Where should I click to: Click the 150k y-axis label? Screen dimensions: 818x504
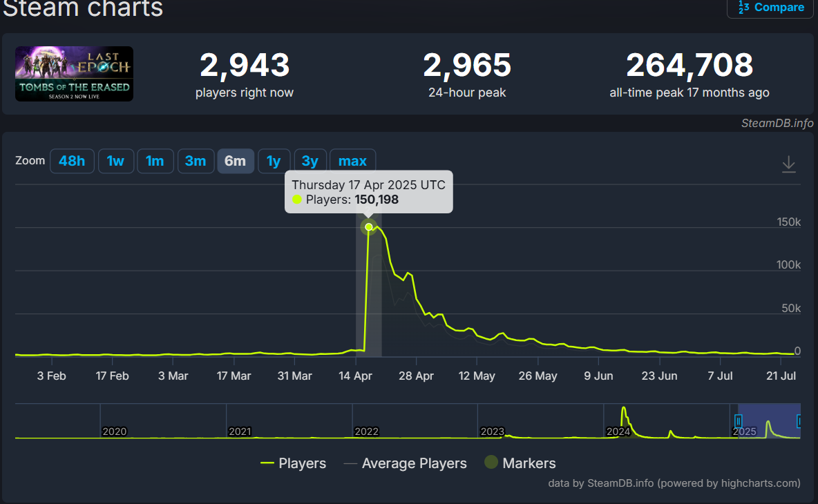pyautogui.click(x=789, y=222)
